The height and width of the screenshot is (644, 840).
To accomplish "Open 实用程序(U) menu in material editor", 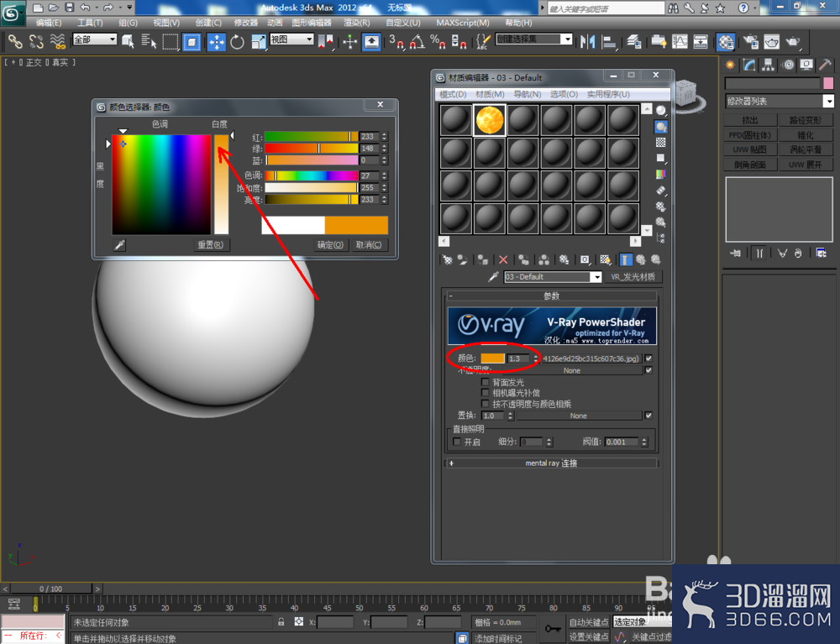I will 608,94.
